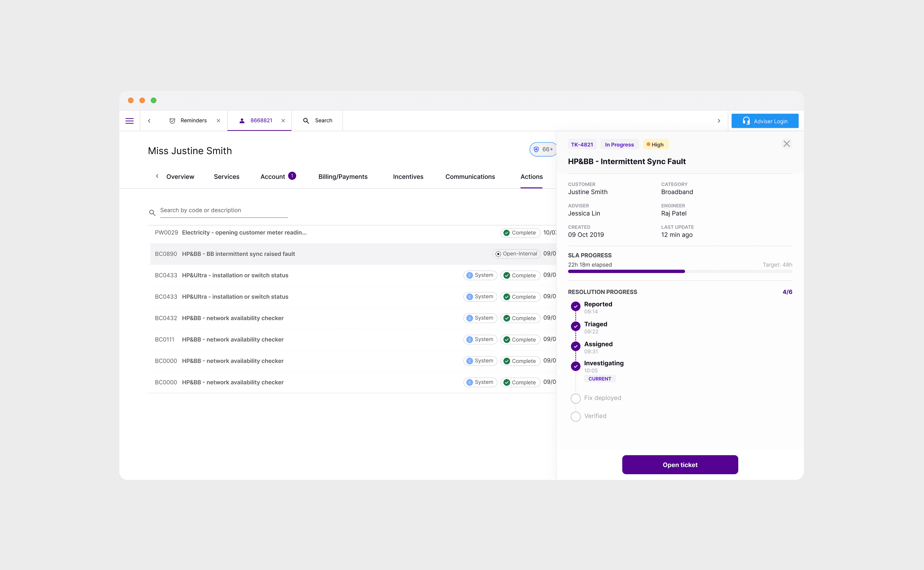Close the 8668821 customer tab
The width and height of the screenshot is (924, 570).
point(283,121)
